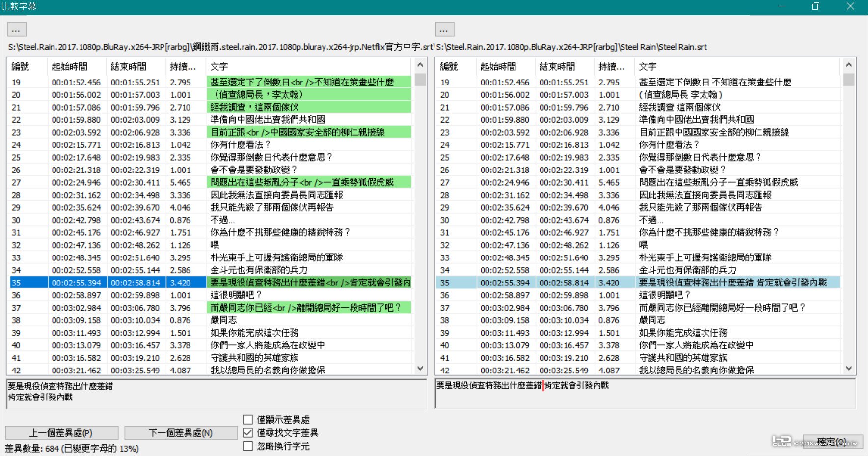Image resolution: width=868 pixels, height=456 pixels.
Task: Go to previous difference with 上一個差異處(P)
Action: click(62, 433)
